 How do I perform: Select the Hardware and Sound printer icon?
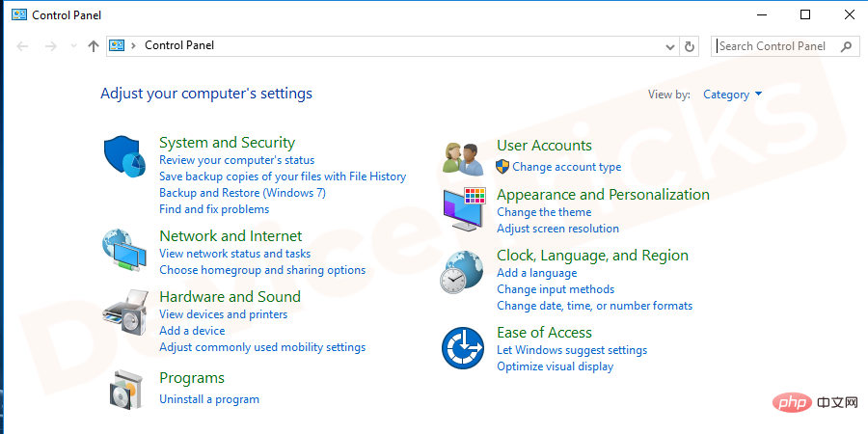pos(125,310)
